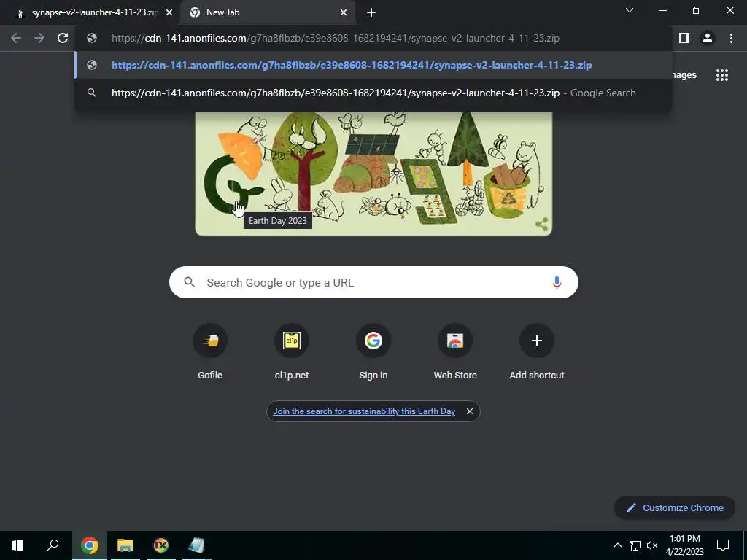Viewport: 747px width, 560px height.
Task: Open the clock and date flyout
Action: [684, 545]
